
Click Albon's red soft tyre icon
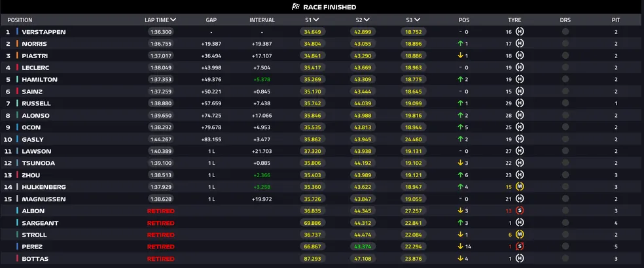[520, 210]
